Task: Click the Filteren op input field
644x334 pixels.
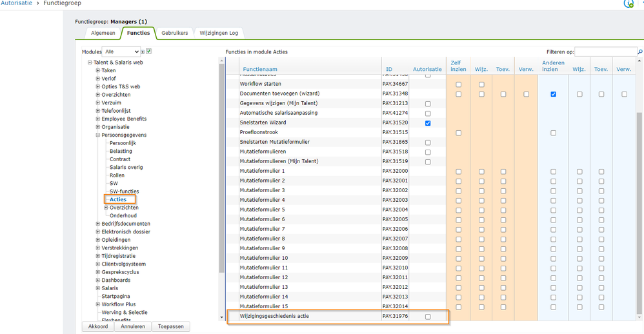Action: pos(605,52)
